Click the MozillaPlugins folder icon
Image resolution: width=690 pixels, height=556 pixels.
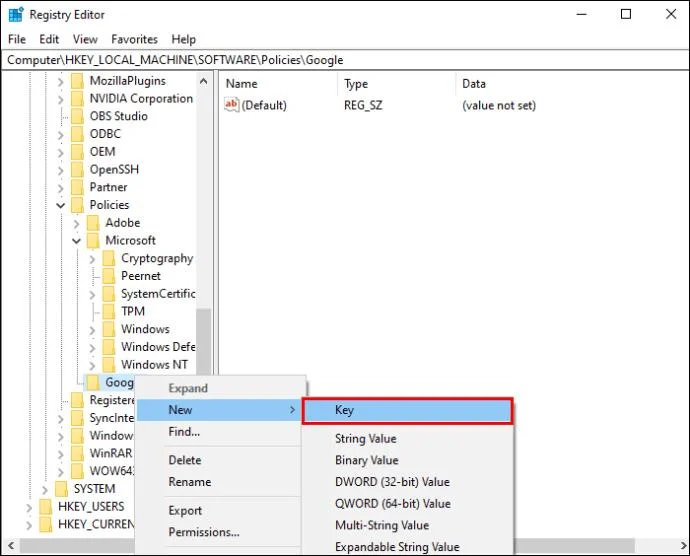(77, 81)
